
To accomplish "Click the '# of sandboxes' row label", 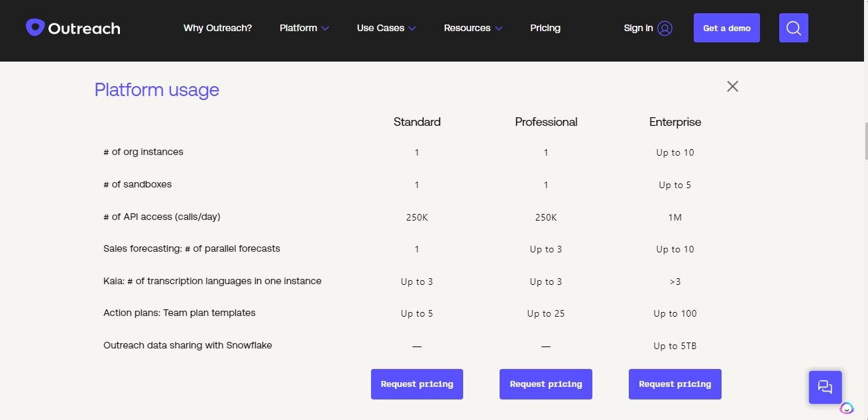I will (137, 184).
